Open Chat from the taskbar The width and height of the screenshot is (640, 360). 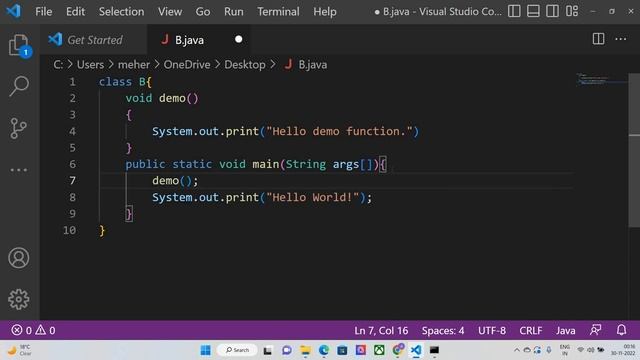point(287,350)
